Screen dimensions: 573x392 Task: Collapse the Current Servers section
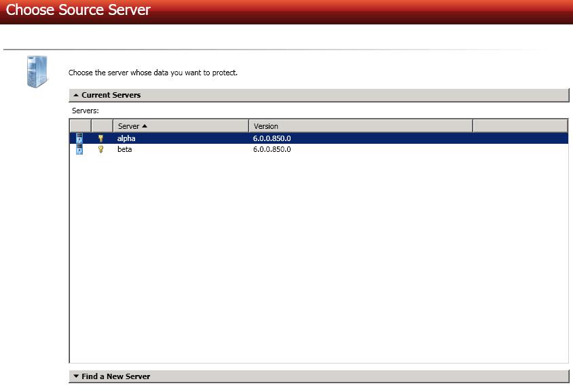pyautogui.click(x=76, y=96)
